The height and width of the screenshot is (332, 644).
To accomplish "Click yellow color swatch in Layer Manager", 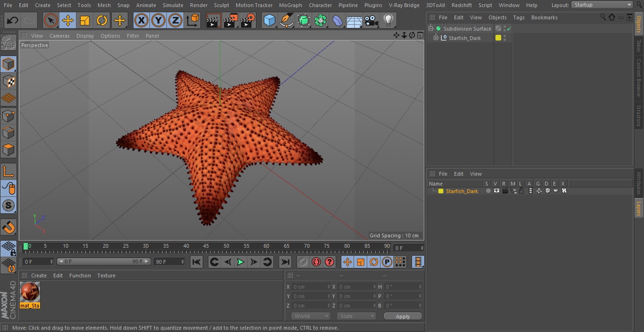I will [441, 191].
